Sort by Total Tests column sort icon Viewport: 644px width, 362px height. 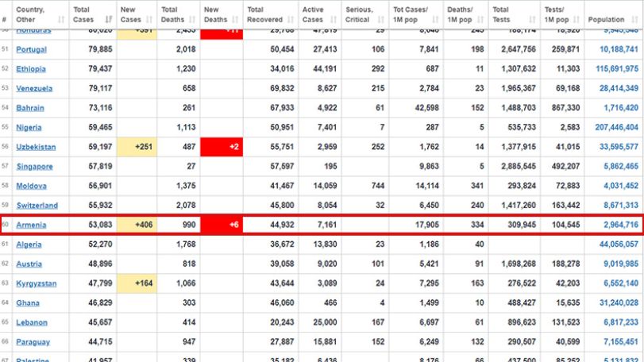point(532,19)
